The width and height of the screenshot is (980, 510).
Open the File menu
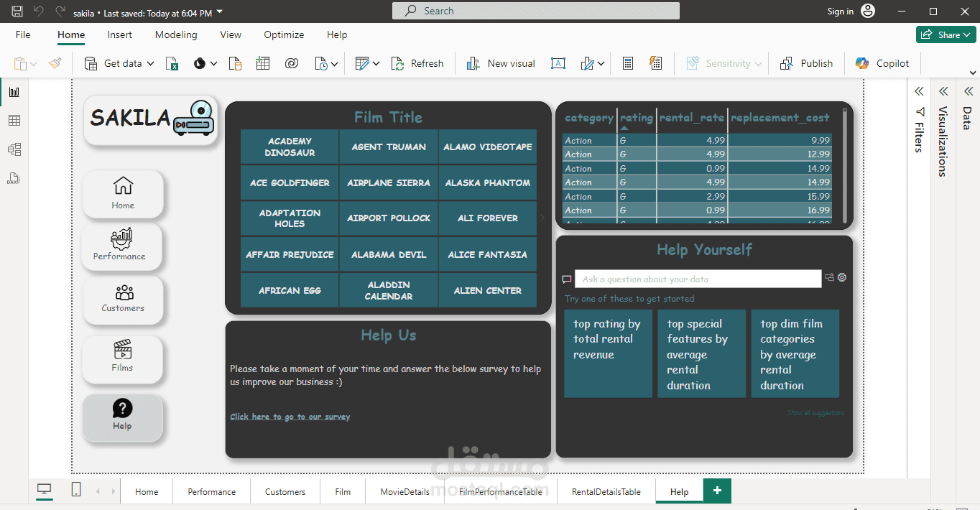[x=23, y=34]
